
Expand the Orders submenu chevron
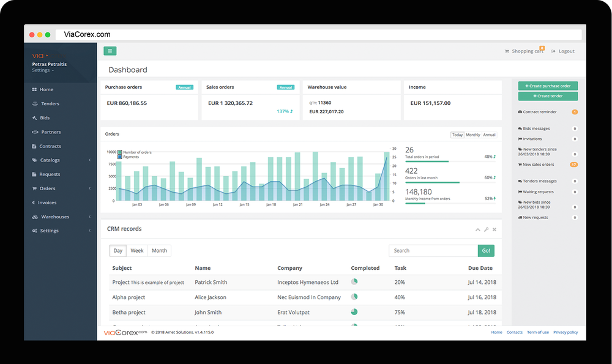pos(89,188)
